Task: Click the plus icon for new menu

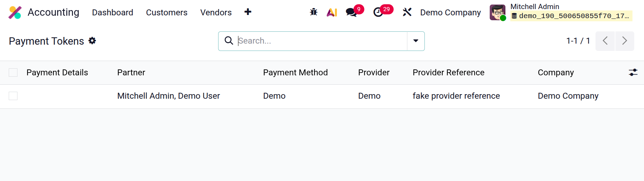Action: [x=248, y=12]
